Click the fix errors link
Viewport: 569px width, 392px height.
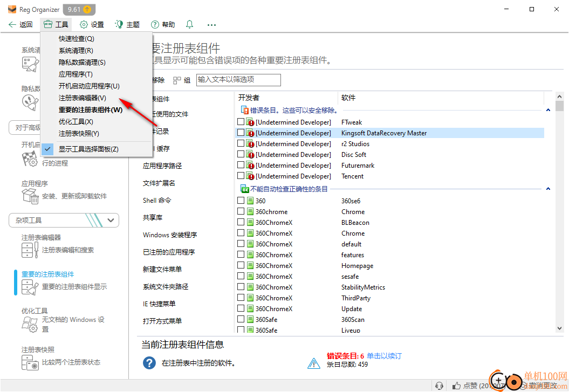384,356
